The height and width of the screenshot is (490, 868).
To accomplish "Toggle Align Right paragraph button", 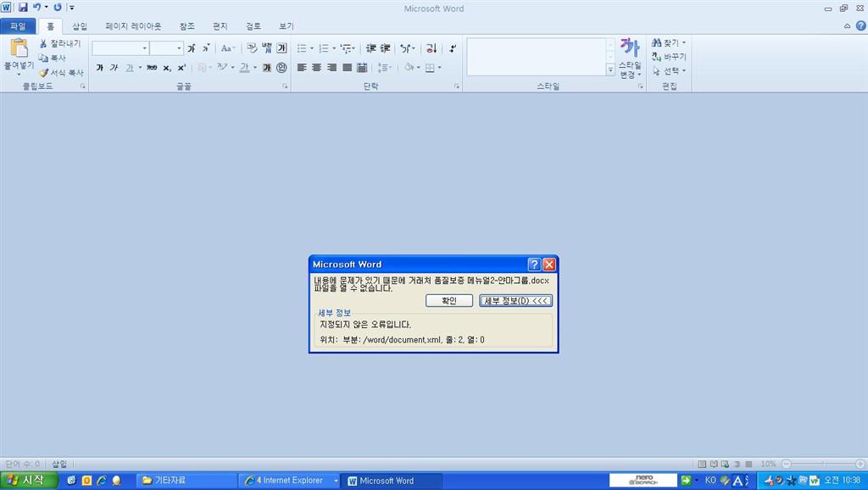I will point(331,68).
